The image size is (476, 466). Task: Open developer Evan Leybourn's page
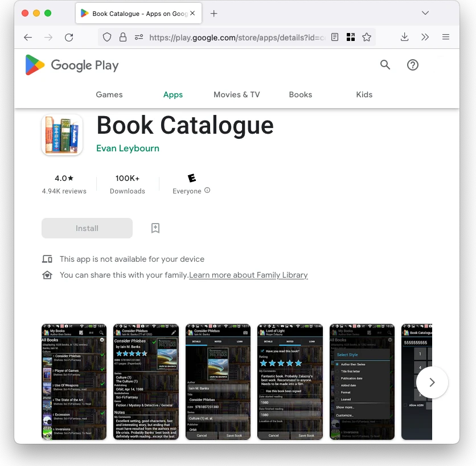tap(128, 149)
